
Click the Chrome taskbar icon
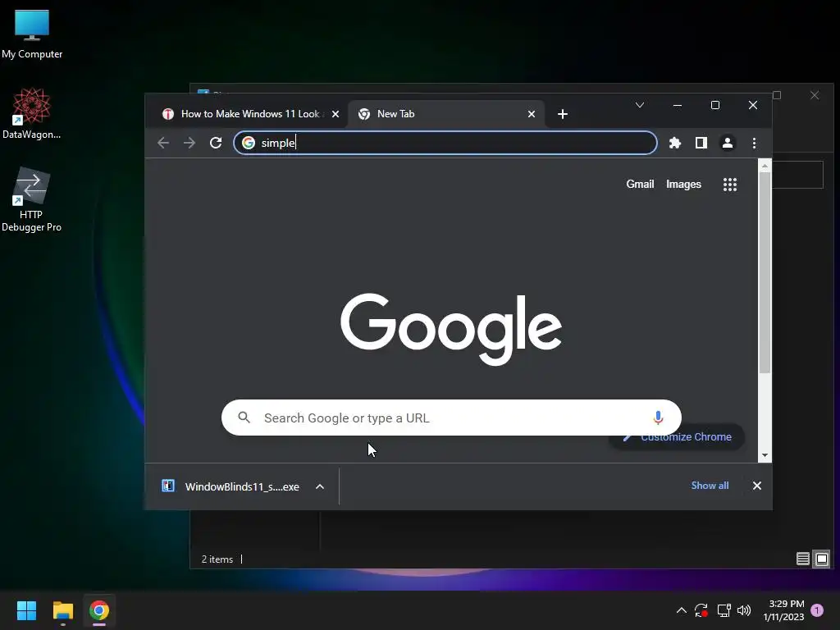[99, 610]
